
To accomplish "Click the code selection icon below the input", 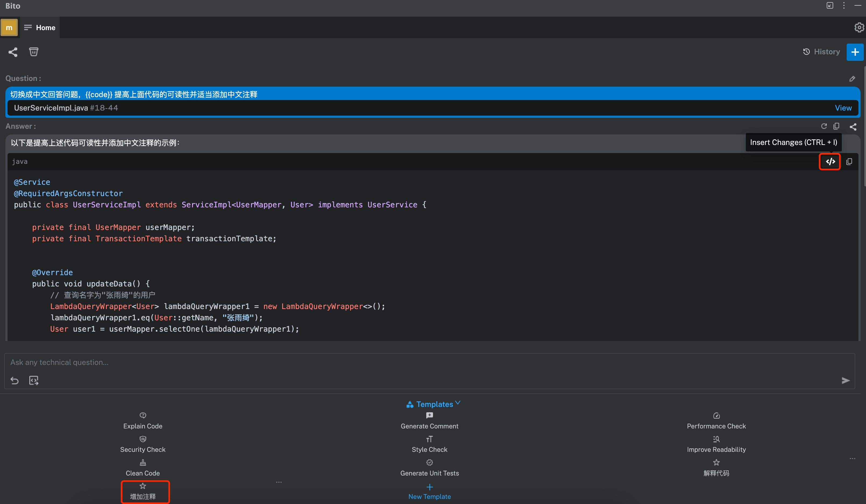I will (34, 381).
